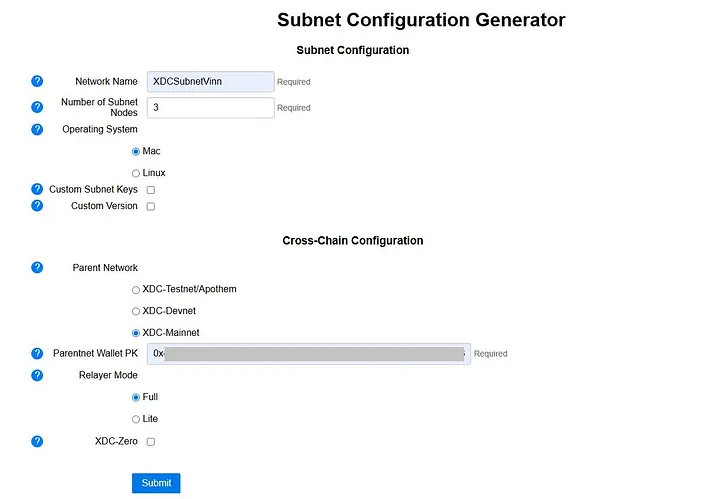Open help for Parentnet Wallet PK
The height and width of the screenshot is (499, 720).
coord(37,353)
